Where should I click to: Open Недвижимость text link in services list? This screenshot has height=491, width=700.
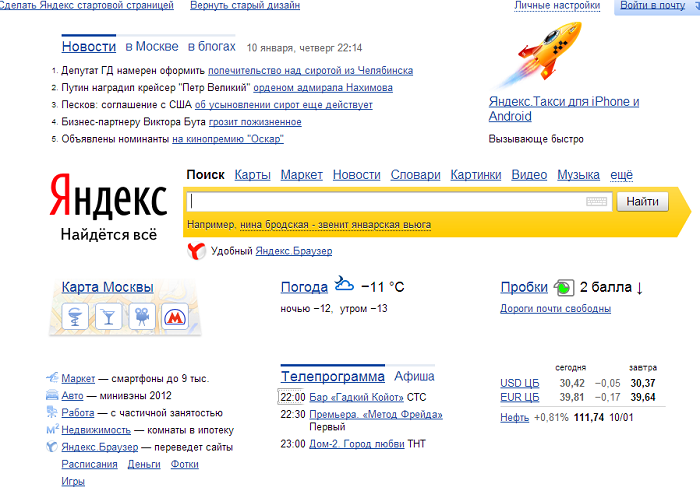click(x=96, y=430)
